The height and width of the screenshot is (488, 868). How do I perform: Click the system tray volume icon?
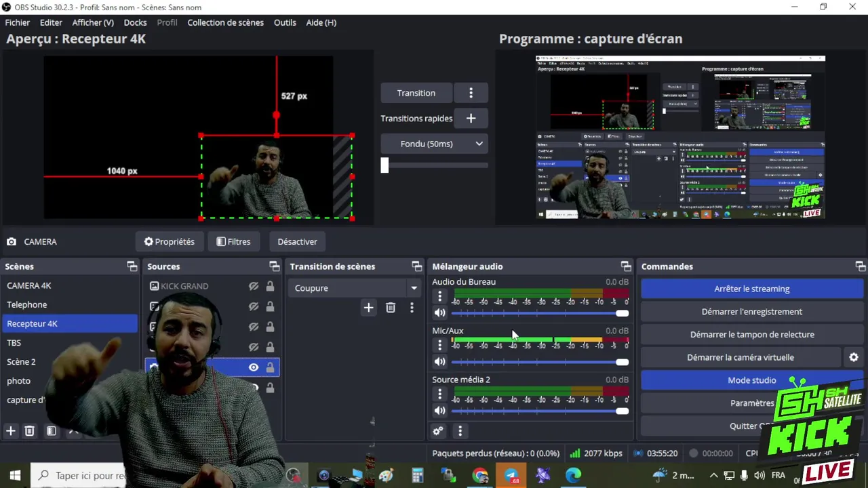click(759, 476)
